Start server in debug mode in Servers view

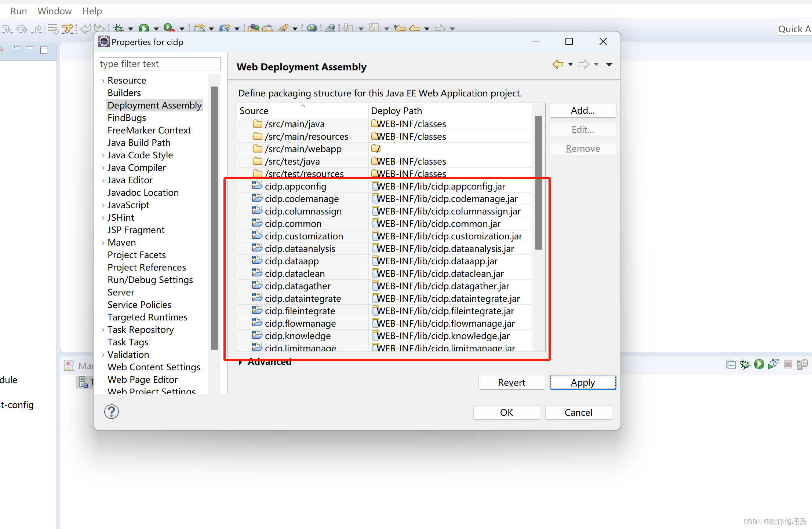[x=745, y=364]
